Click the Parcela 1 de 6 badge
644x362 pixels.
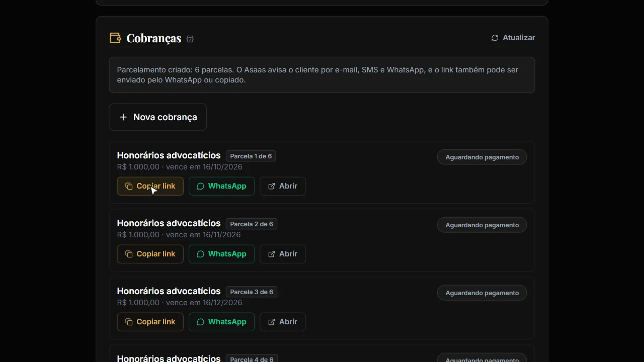click(x=251, y=156)
